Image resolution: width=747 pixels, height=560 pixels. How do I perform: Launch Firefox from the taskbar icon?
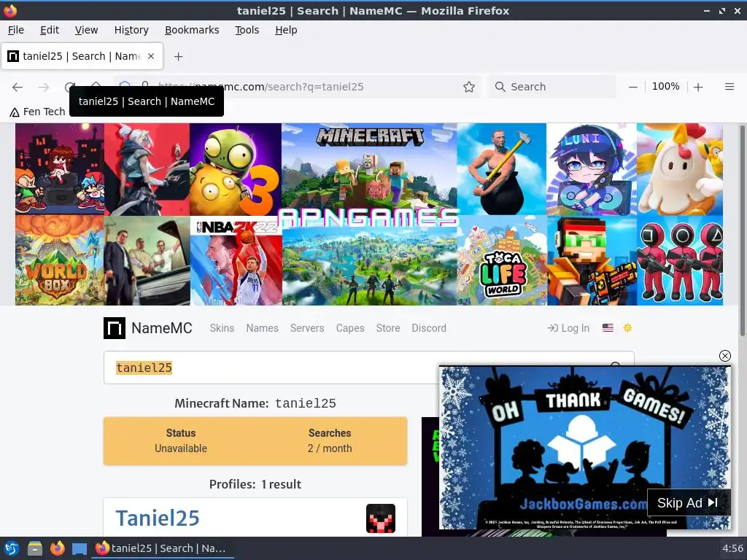(x=57, y=548)
